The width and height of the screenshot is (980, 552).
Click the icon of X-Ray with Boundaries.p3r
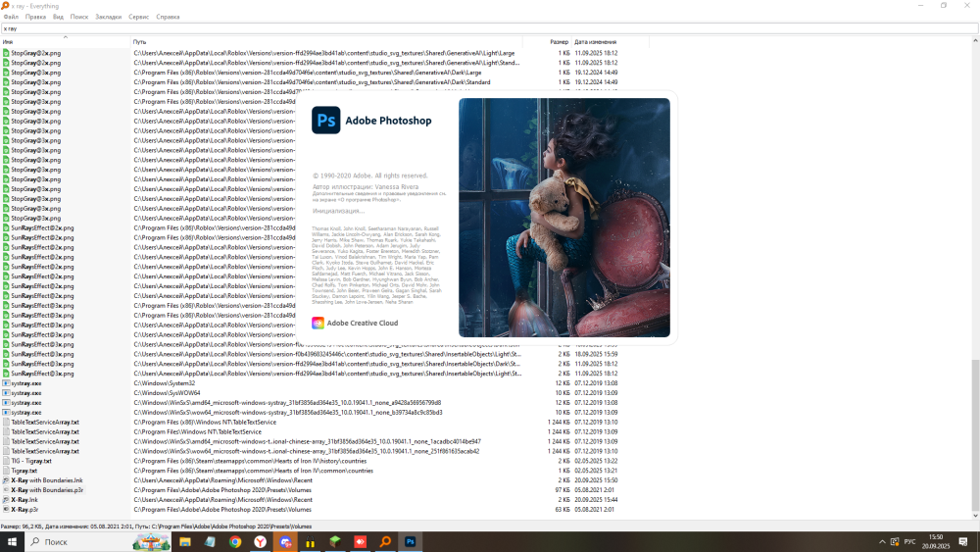(6, 490)
